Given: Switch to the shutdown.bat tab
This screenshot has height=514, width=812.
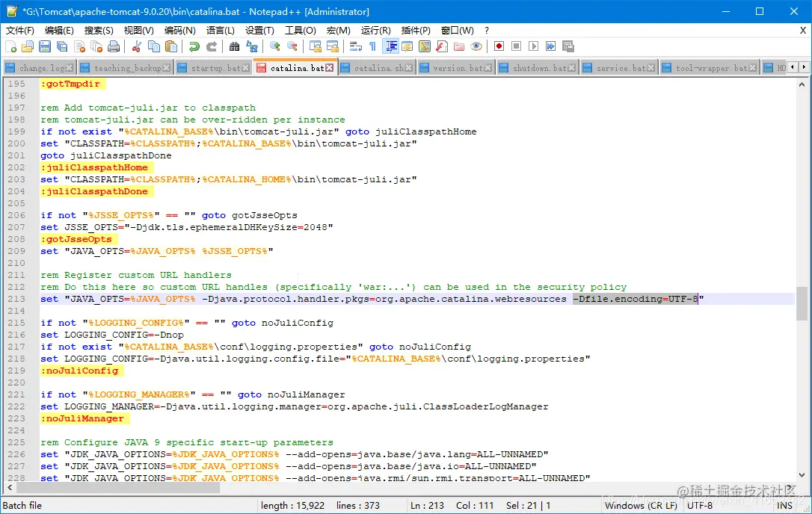Looking at the screenshot, I should [538, 68].
